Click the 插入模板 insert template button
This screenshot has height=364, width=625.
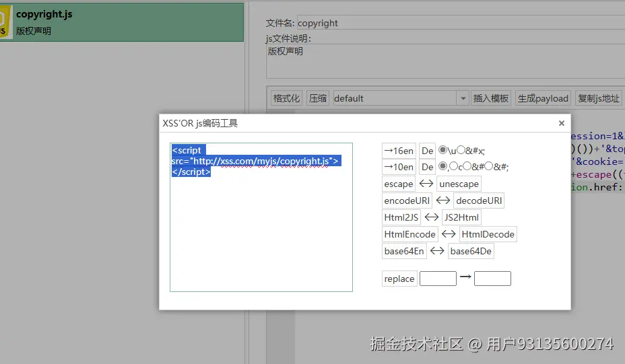coord(491,98)
